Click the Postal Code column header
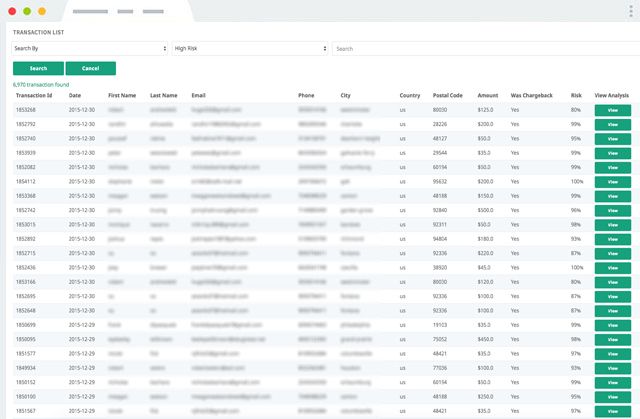The height and width of the screenshot is (419, 640). click(x=447, y=95)
